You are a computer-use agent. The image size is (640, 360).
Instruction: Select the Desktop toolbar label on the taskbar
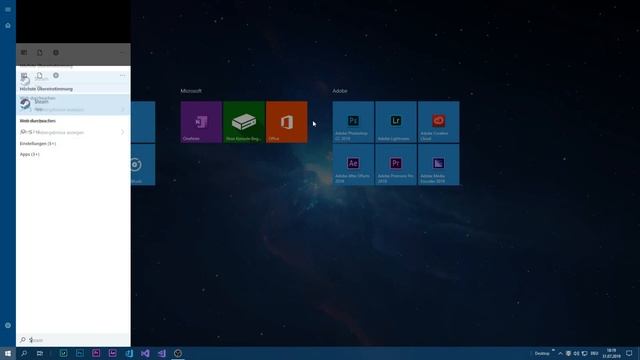pyautogui.click(x=542, y=353)
